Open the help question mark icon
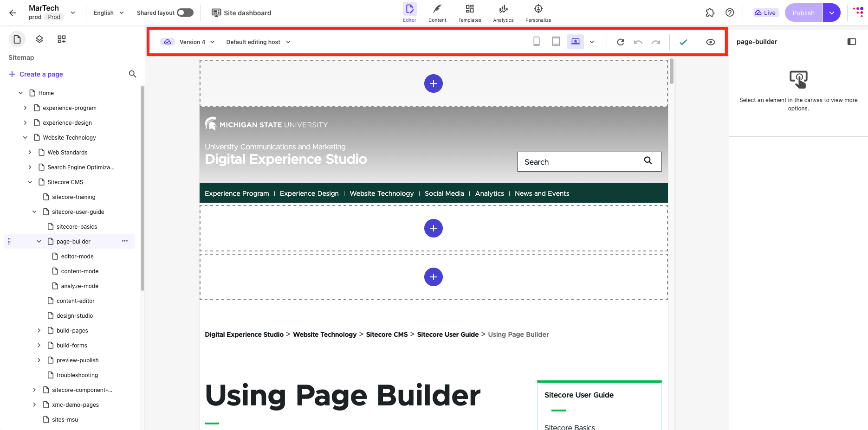Image resolution: width=868 pixels, height=430 pixels. 730,13
